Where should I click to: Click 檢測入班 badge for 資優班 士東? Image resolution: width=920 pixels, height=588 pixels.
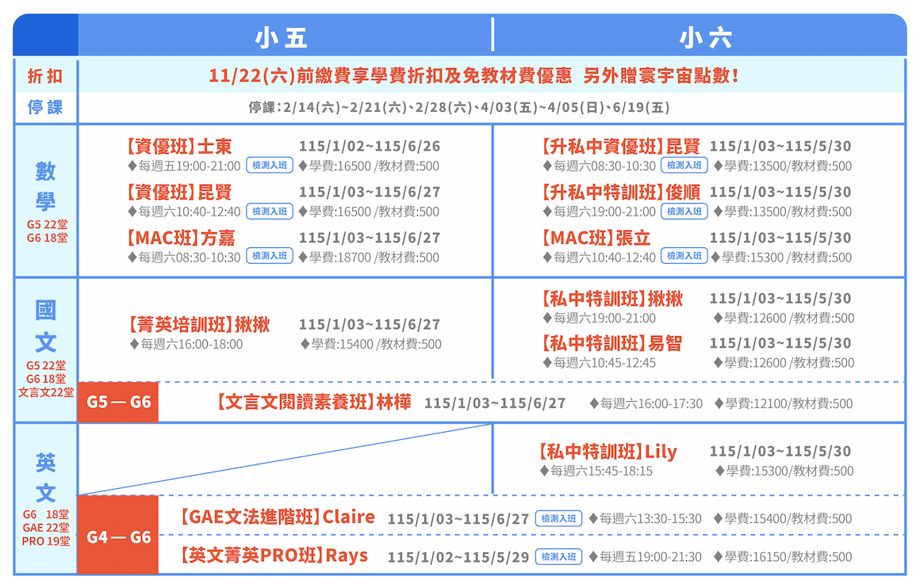coord(270,166)
